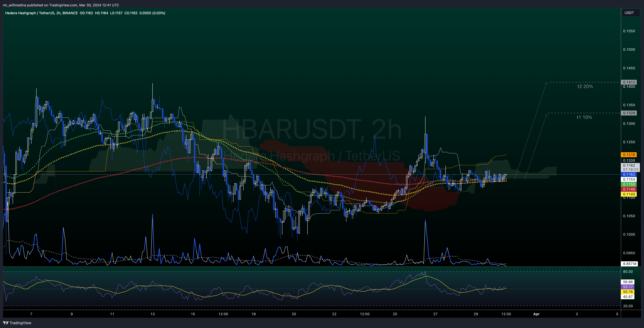Click the green 0.1150 price tag
This screenshot has height=328, width=644.
coord(629,184)
